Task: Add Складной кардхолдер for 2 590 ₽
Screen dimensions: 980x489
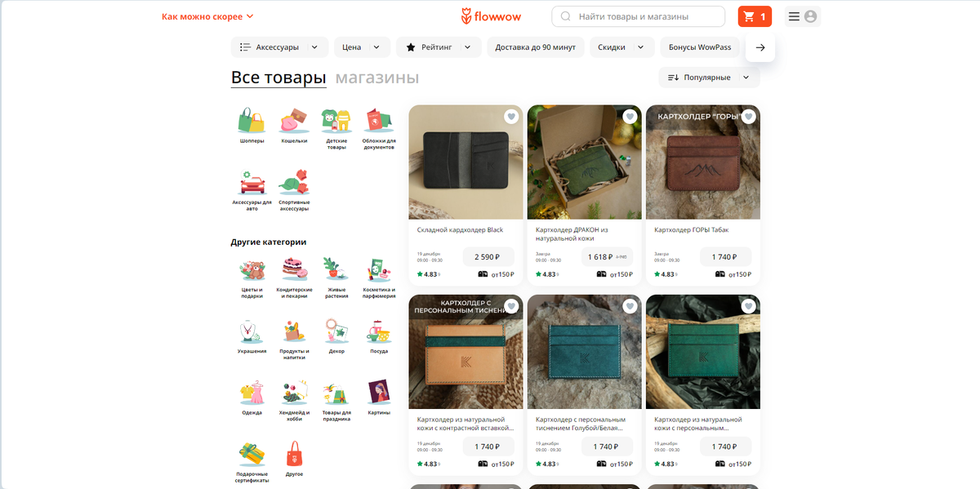Action: pos(488,257)
